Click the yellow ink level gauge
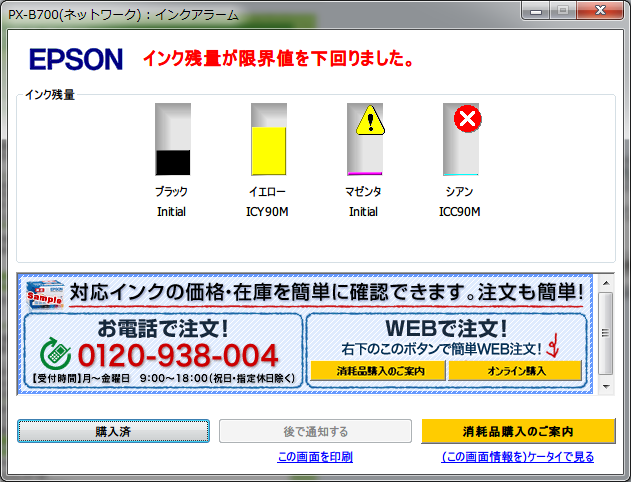 pyautogui.click(x=269, y=139)
